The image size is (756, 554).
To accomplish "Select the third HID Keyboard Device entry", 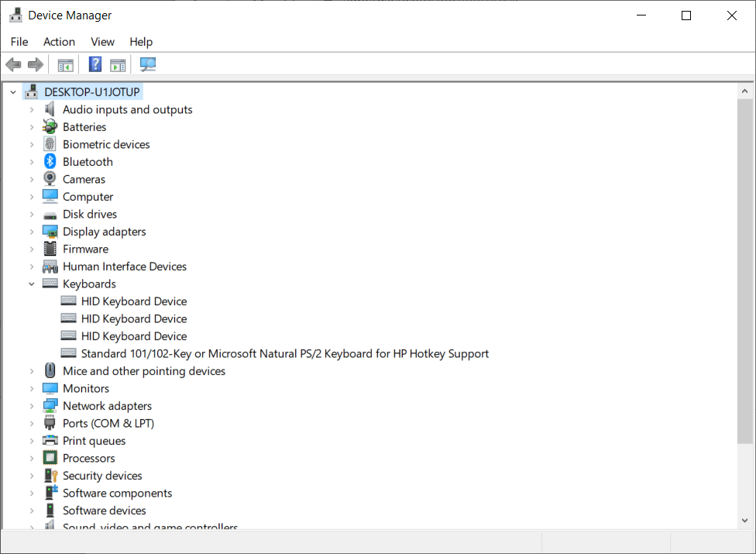I will click(x=134, y=336).
